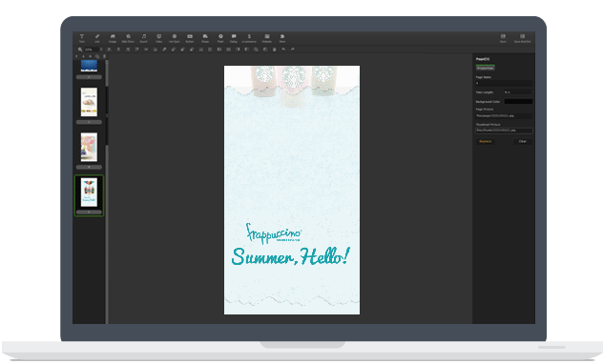603x364 pixels.
Task: Click the Frappuccino logo on the canvas
Action: point(274,233)
